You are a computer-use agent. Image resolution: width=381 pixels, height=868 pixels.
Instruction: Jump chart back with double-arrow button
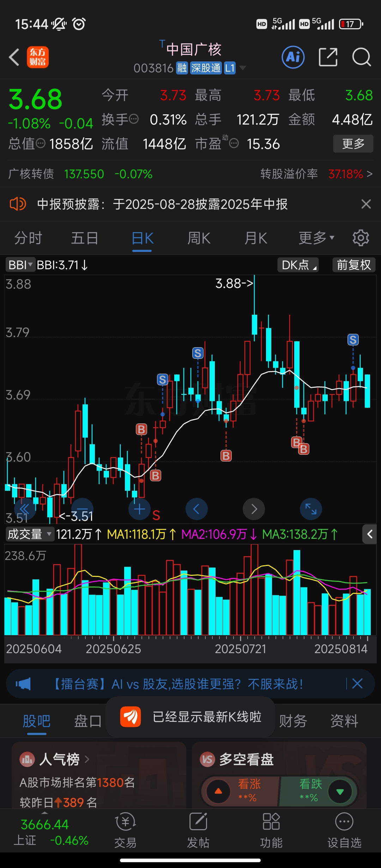(x=25, y=509)
